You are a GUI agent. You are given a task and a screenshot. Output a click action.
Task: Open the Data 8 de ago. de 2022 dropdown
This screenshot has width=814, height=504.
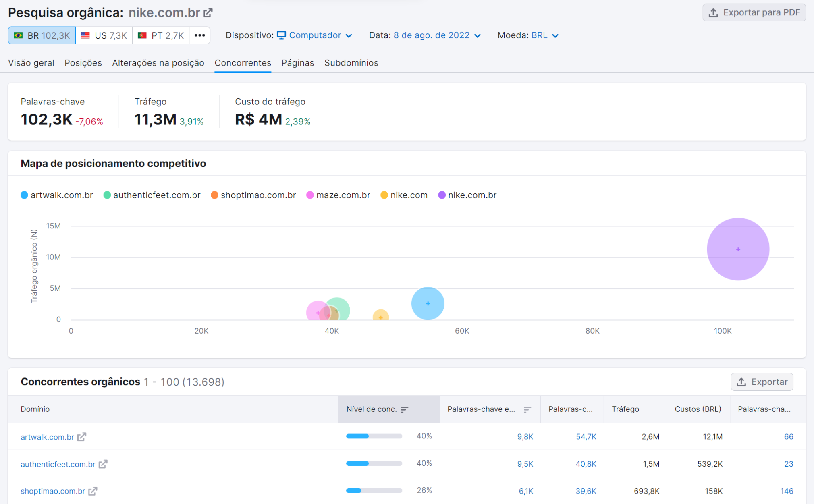437,35
